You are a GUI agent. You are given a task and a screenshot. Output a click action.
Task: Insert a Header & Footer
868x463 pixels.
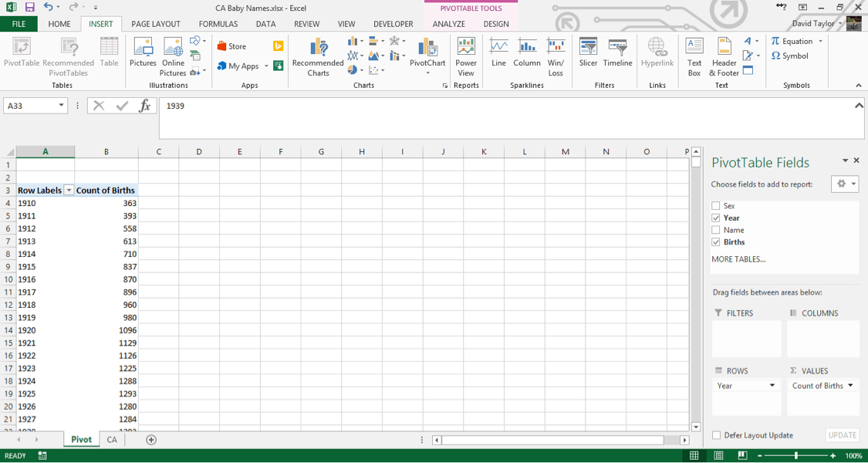click(723, 54)
